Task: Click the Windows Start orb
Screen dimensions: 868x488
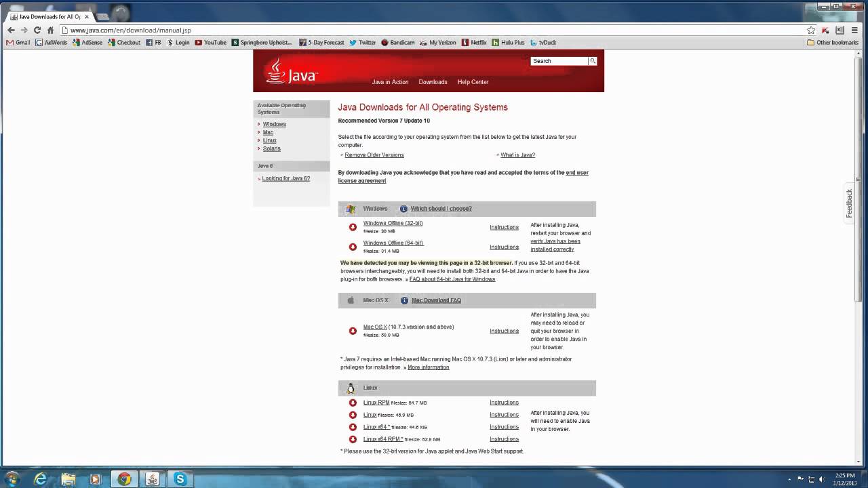Action: [x=12, y=479]
